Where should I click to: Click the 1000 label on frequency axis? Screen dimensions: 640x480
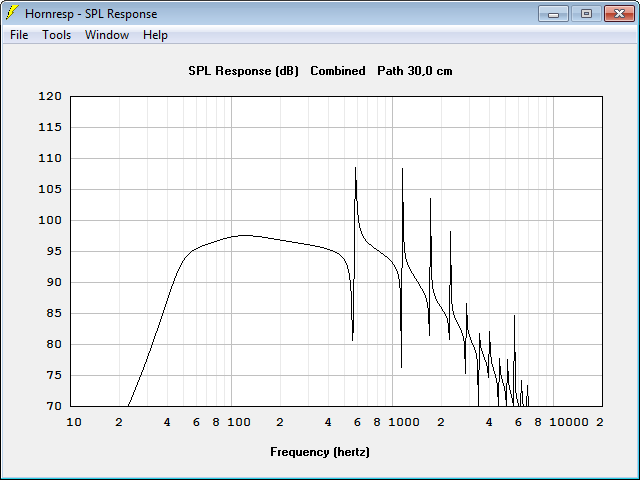[x=404, y=422]
